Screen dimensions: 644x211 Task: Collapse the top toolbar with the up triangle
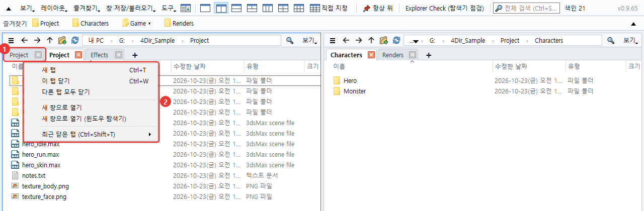click(x=9, y=8)
